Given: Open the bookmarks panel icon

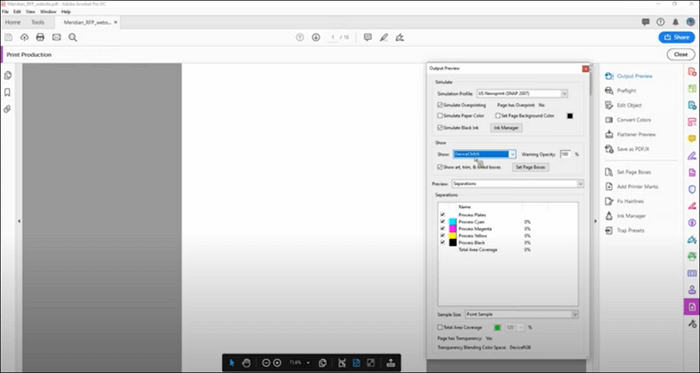Looking at the screenshot, I should tap(8, 92).
